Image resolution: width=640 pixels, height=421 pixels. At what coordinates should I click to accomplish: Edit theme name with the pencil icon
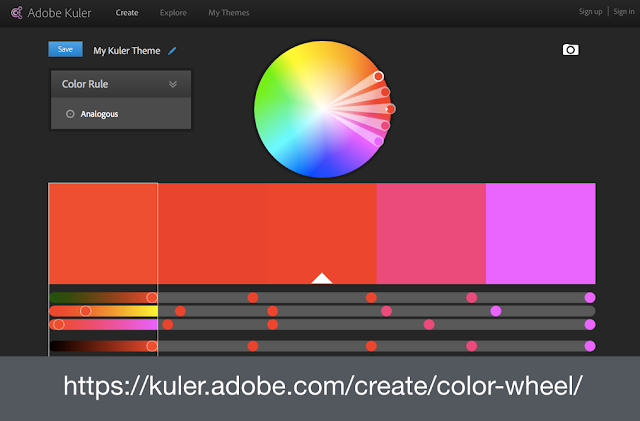click(x=172, y=51)
